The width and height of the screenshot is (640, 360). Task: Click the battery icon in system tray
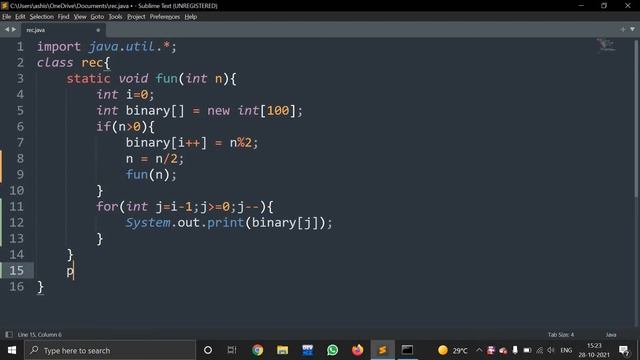(527, 350)
